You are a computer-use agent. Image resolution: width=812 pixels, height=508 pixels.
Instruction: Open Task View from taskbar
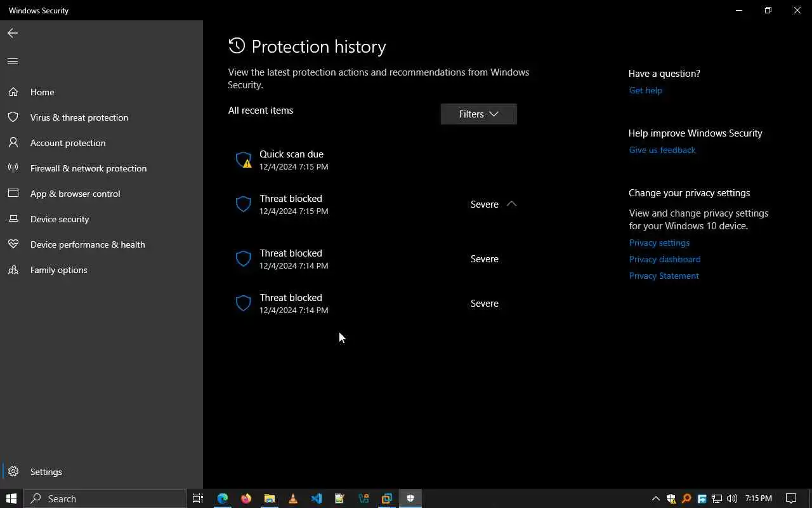coord(198,498)
